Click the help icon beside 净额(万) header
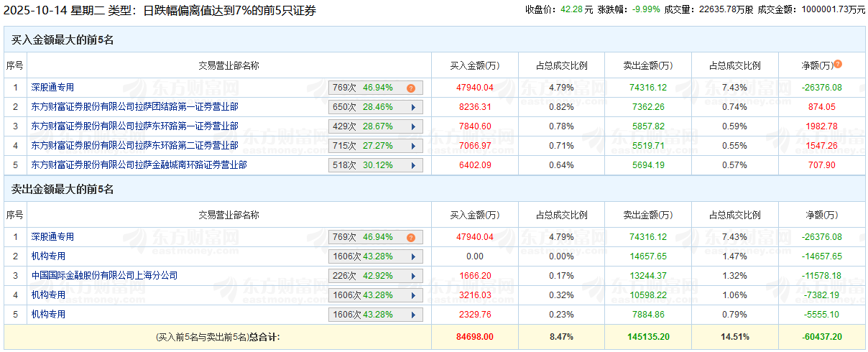Viewport: 868px width, 352px height. click(838, 65)
